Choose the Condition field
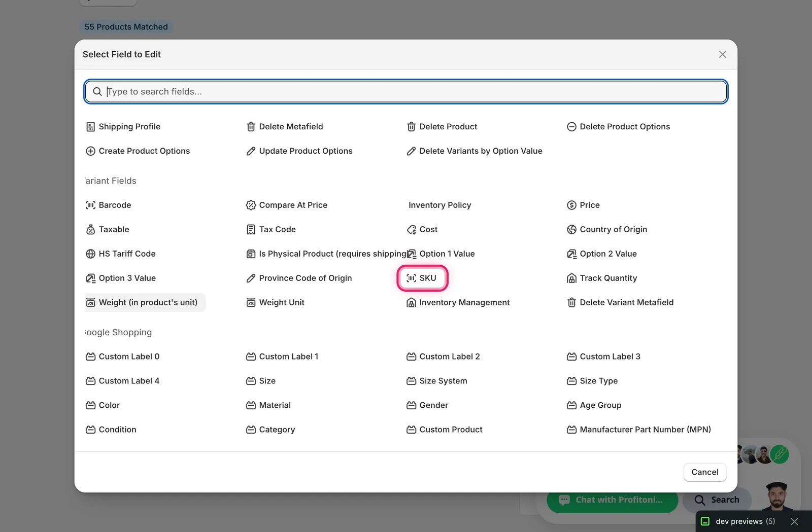Viewport: 812px width, 532px height. click(x=111, y=430)
